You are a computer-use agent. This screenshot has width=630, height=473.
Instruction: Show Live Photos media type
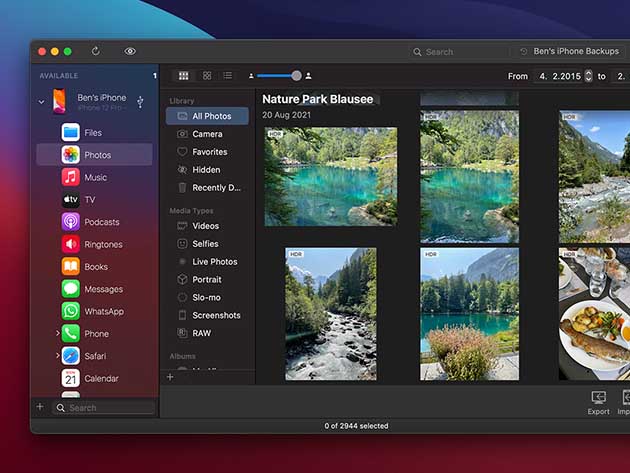[x=207, y=262]
